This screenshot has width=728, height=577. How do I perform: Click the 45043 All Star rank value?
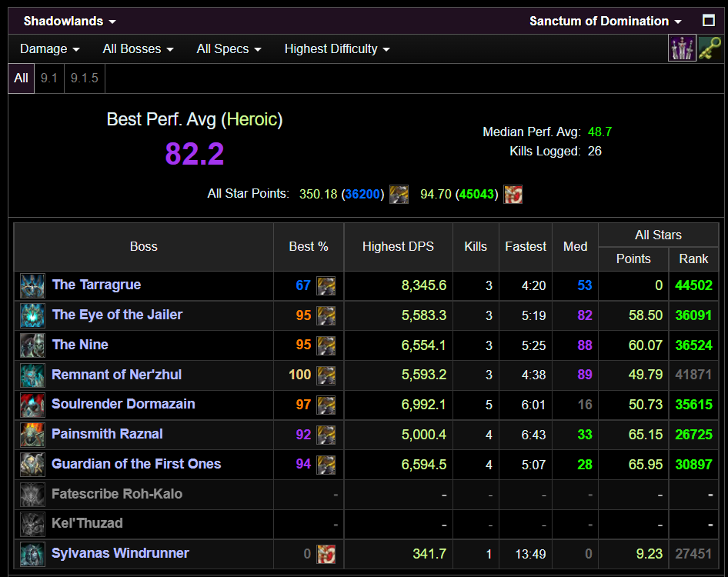tap(477, 194)
